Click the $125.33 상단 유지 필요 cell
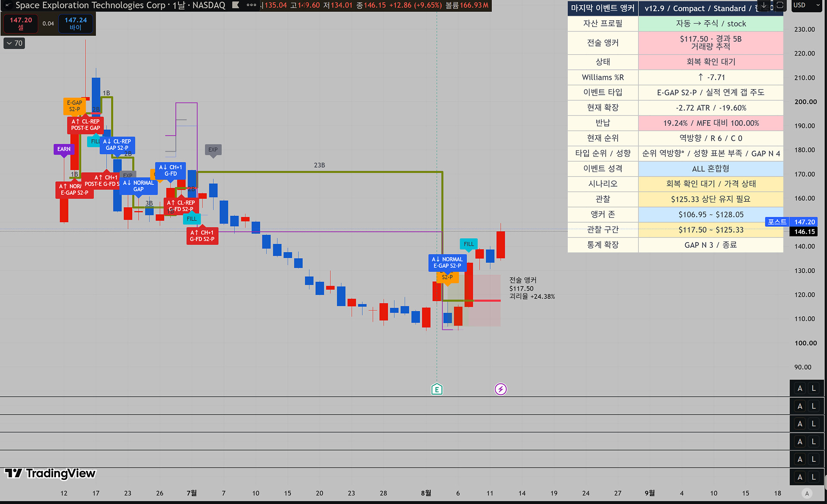Screen dimensions: 827x504 [711, 199]
